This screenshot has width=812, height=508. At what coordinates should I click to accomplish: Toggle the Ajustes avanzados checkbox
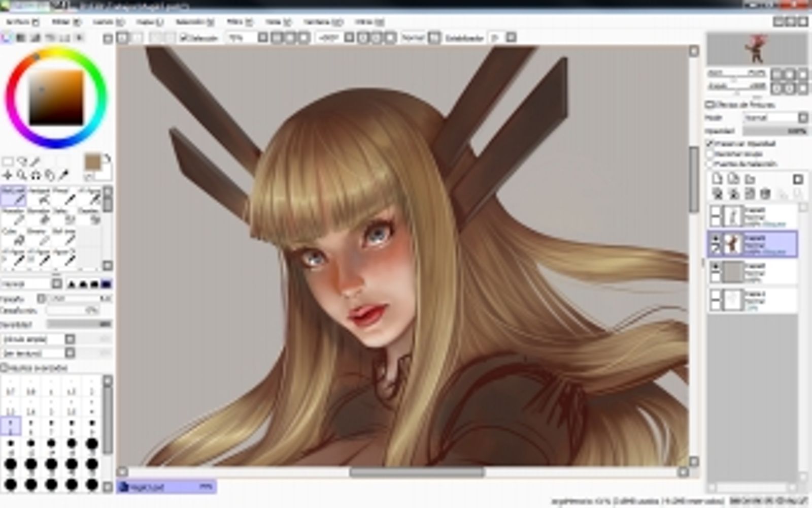pyautogui.click(x=4, y=368)
